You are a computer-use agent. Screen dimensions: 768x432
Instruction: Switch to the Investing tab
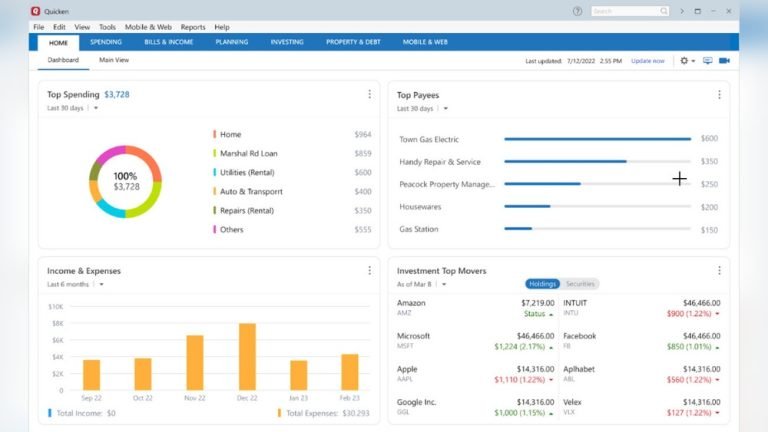click(287, 42)
